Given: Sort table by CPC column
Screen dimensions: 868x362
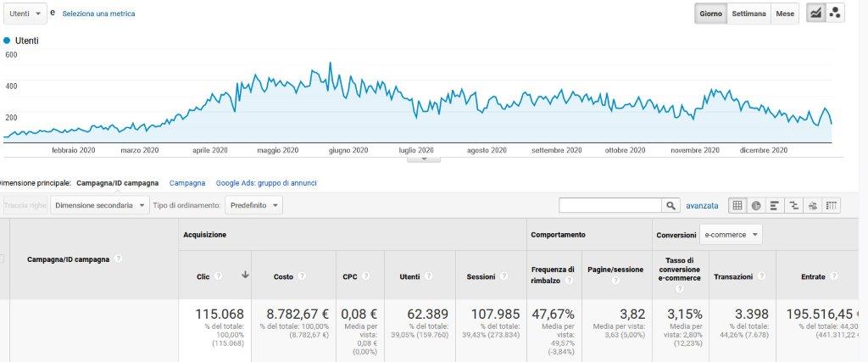Looking at the screenshot, I should point(350,276).
